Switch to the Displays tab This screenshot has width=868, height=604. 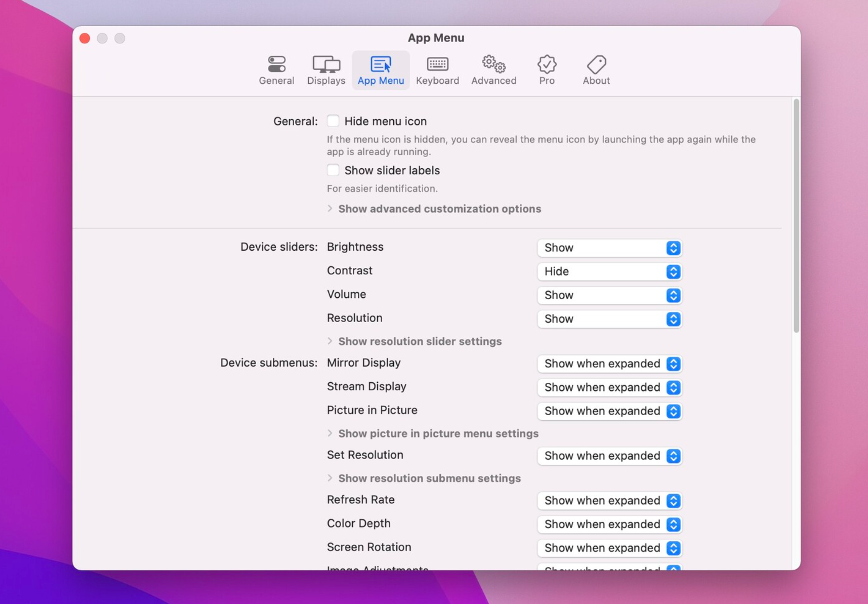326,70
